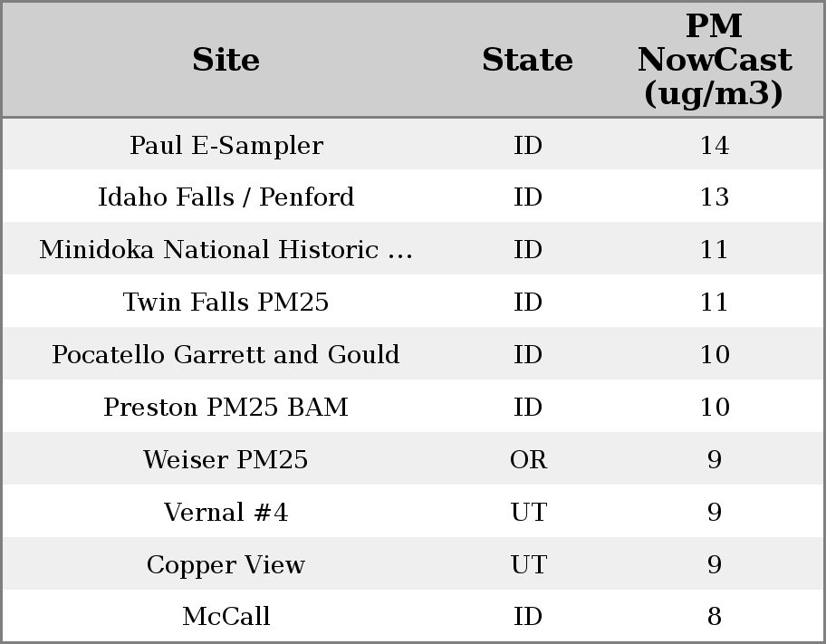
Task: Click the State column header
Action: (x=527, y=60)
